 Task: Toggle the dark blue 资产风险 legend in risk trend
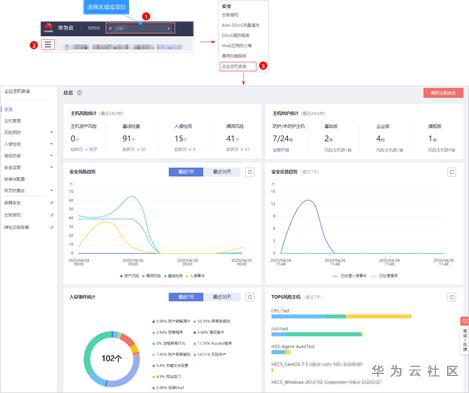tap(129, 276)
